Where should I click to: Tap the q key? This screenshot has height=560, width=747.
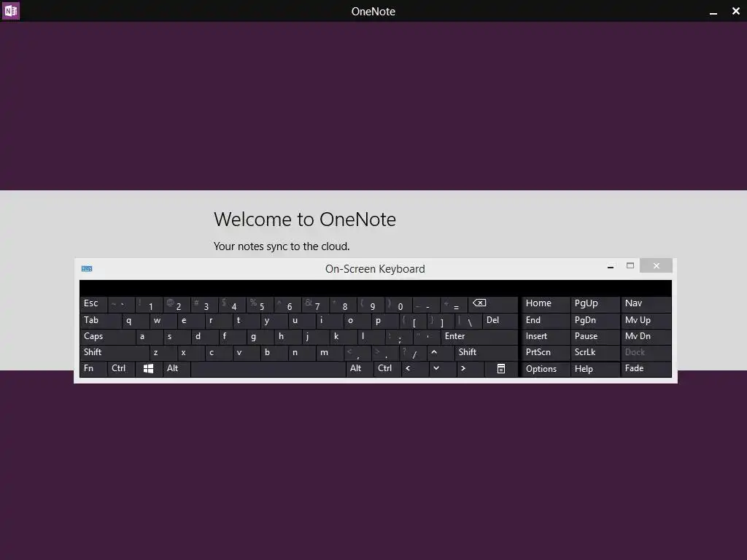pos(135,321)
